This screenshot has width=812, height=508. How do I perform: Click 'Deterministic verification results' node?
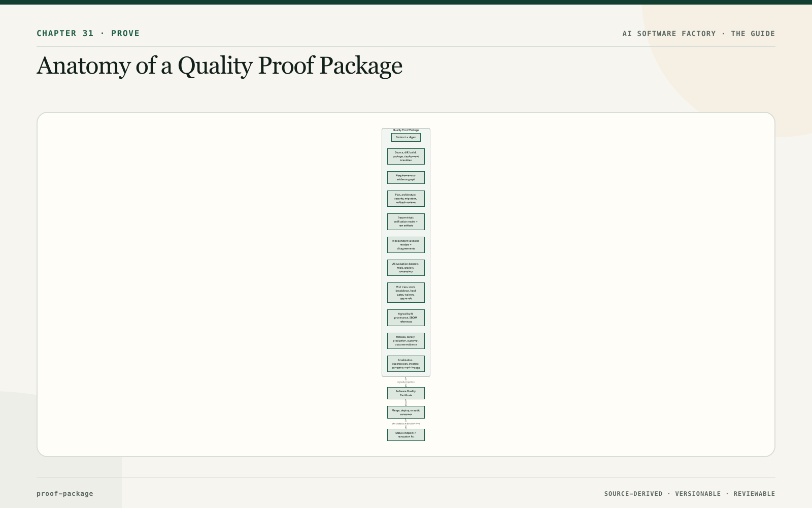[406, 221]
